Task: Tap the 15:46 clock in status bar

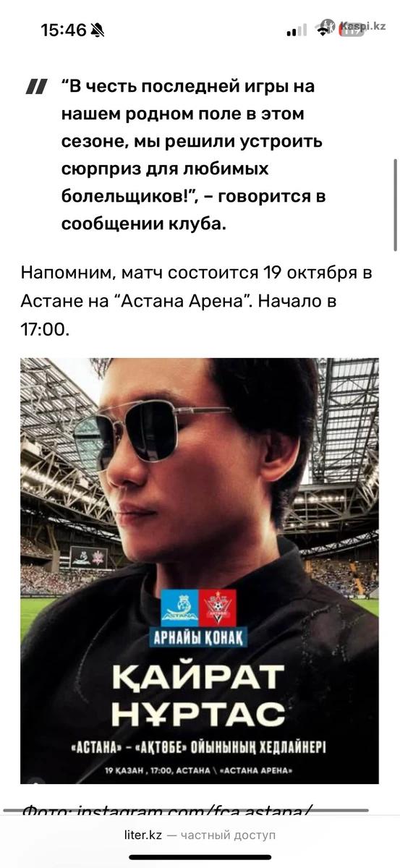Action: [x=64, y=30]
